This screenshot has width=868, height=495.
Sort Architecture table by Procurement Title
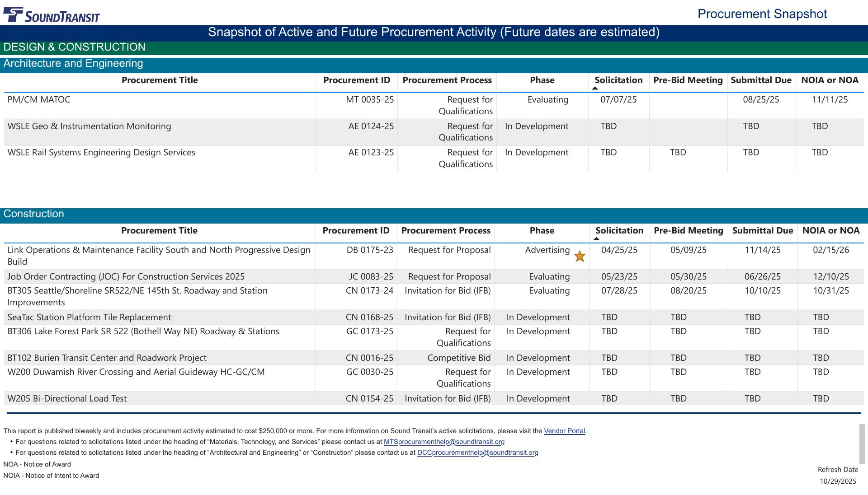pyautogui.click(x=160, y=80)
